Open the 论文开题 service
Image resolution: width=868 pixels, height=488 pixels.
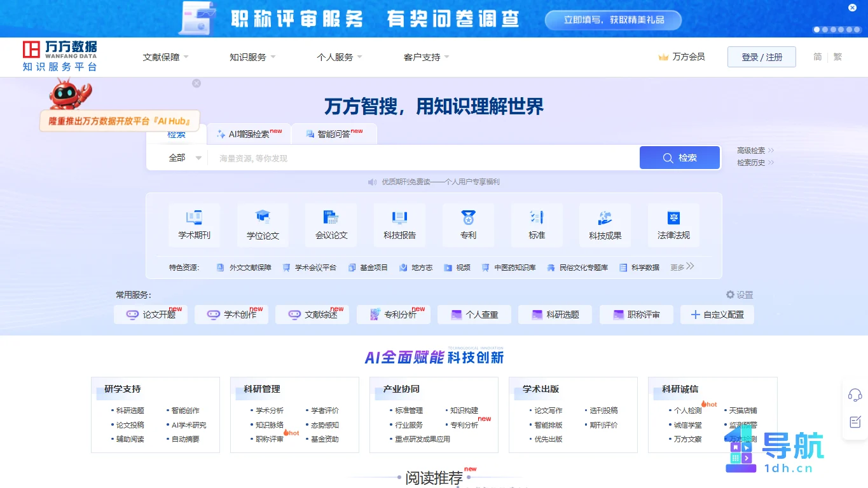(x=151, y=315)
